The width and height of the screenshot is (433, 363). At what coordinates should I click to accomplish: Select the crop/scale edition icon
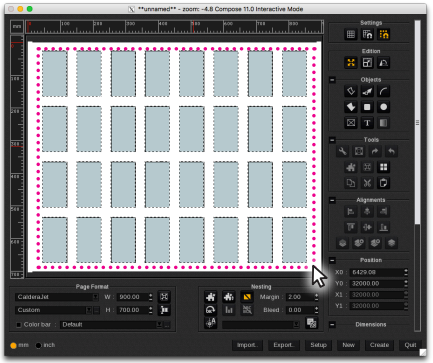click(367, 63)
